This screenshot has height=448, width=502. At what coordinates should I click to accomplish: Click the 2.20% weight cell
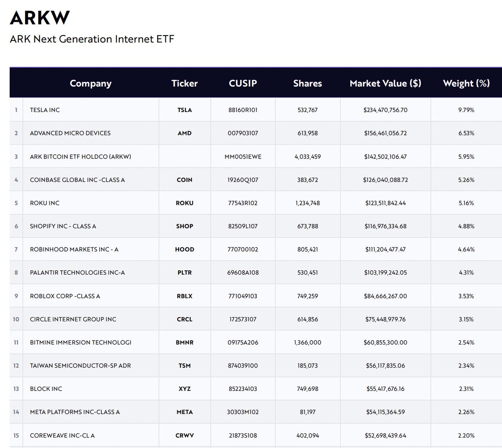pyautogui.click(x=466, y=435)
